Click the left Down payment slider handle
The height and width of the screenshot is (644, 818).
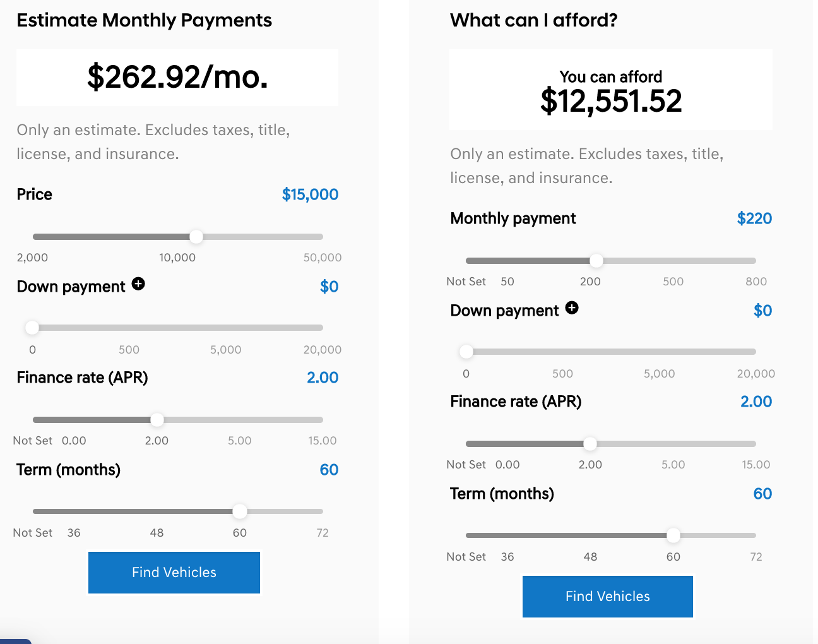coord(32,328)
